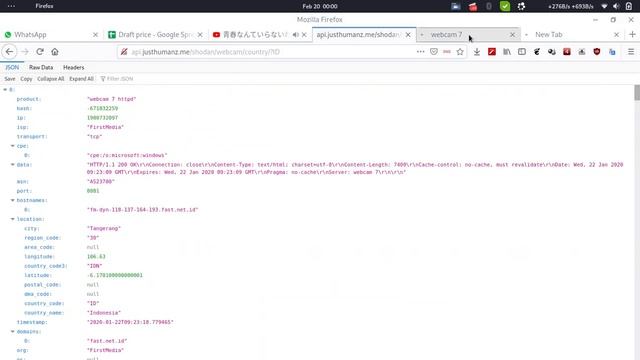Click the red slashed extension icon in toolbar

point(492,52)
